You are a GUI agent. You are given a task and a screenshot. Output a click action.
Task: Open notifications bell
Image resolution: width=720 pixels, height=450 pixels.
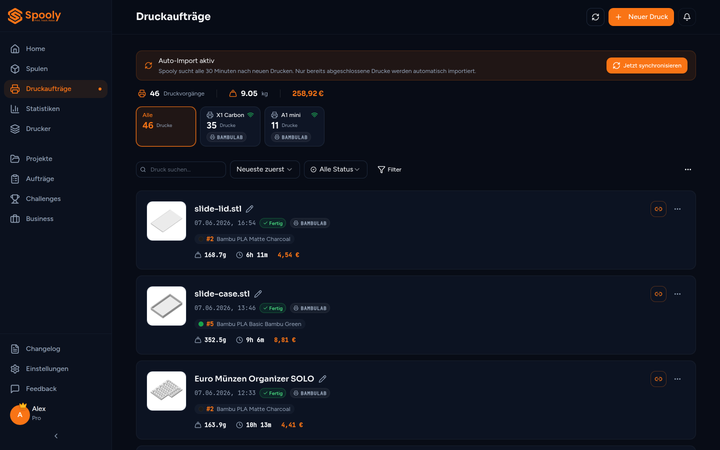(687, 17)
